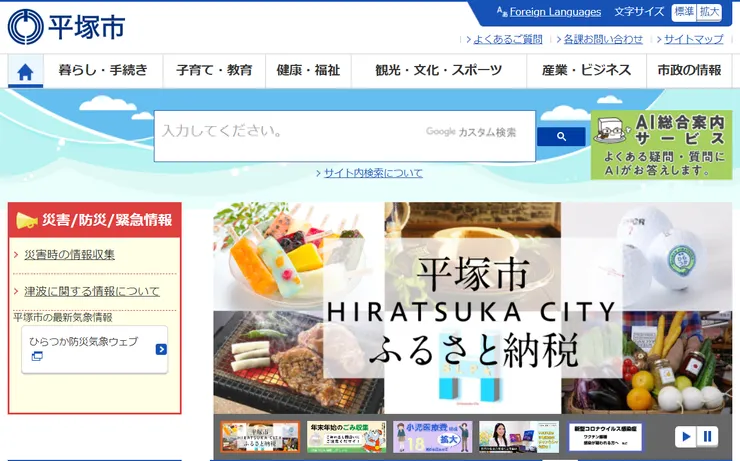
Task: Open 観光・文化・スポーツ menu
Action: point(439,71)
